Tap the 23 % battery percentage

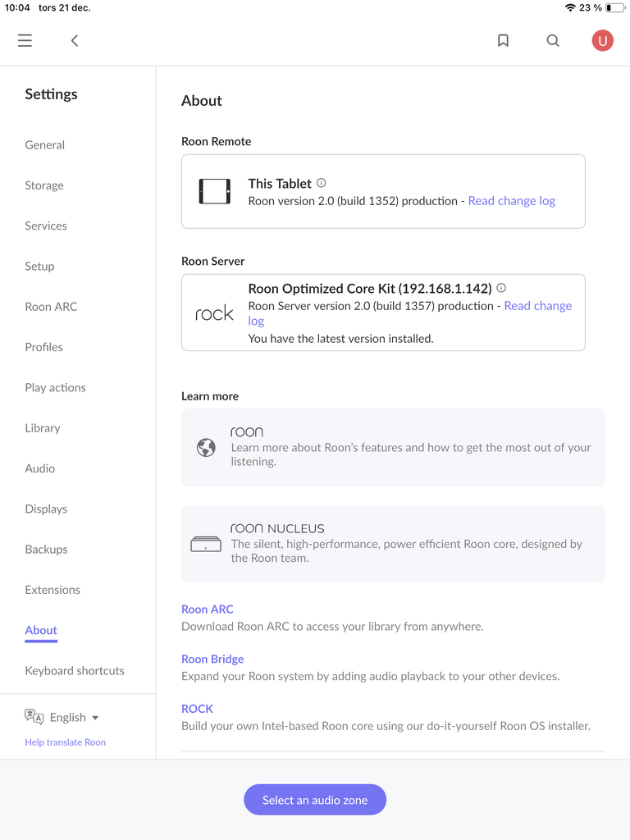pyautogui.click(x=591, y=7)
